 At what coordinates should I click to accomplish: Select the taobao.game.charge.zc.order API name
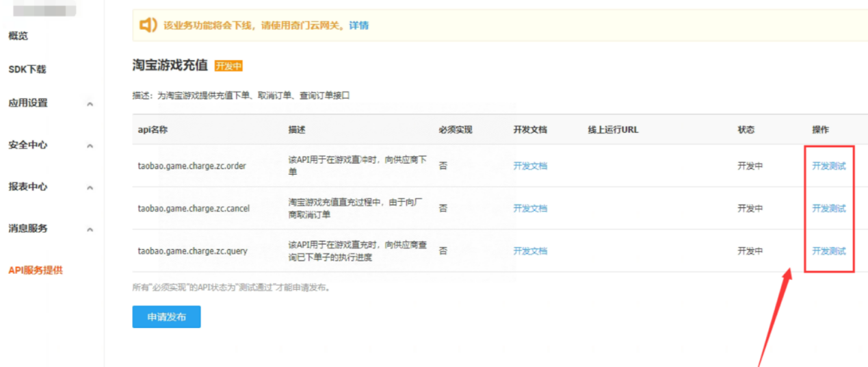click(x=192, y=166)
